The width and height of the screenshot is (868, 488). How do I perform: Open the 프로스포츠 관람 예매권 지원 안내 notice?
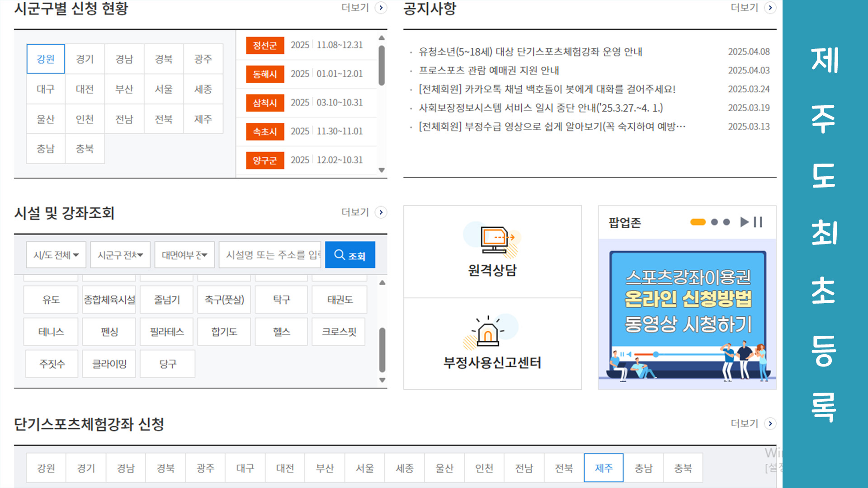[489, 70]
